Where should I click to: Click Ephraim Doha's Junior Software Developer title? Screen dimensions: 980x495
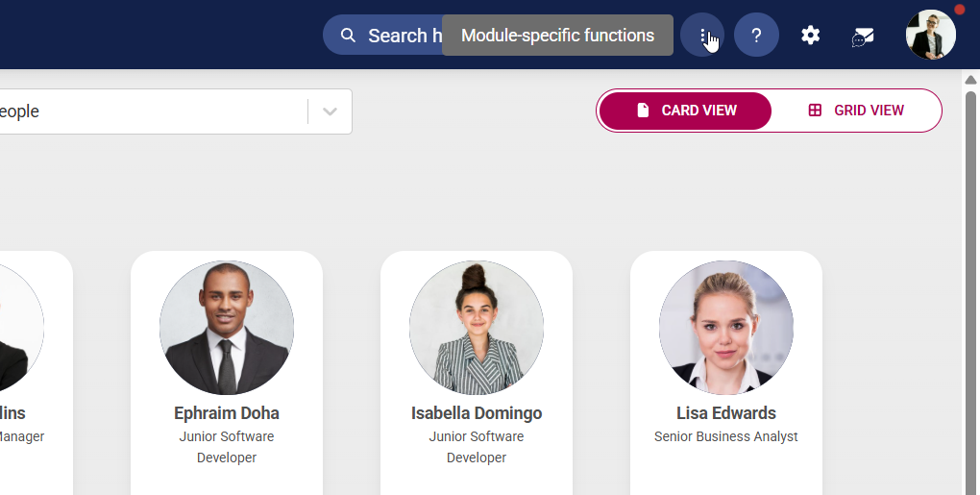227,447
